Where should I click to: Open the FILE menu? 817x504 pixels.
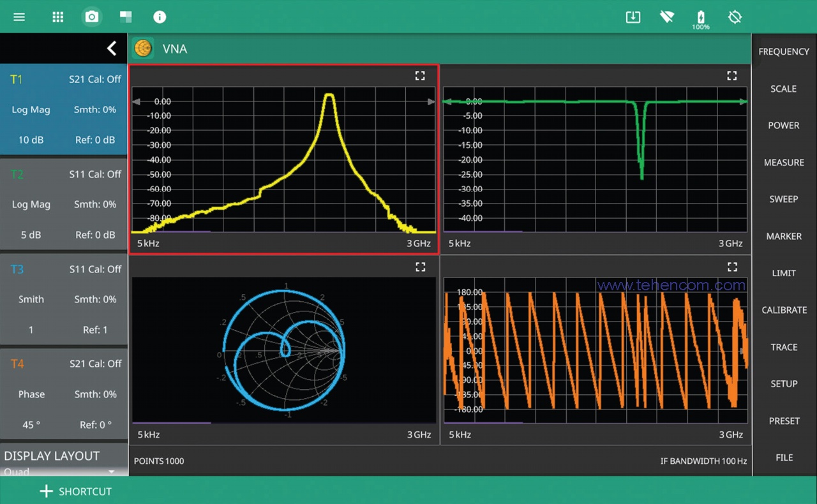point(784,457)
